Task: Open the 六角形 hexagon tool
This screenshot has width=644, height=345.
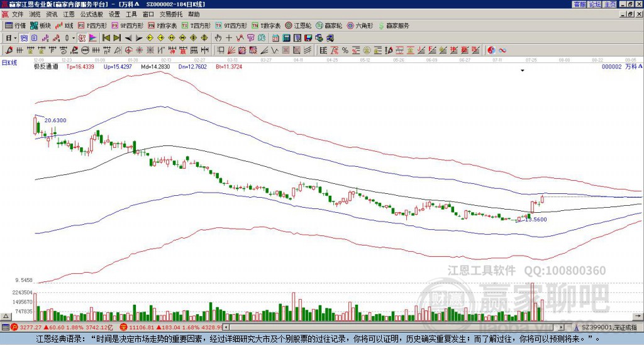Action: click(x=360, y=25)
